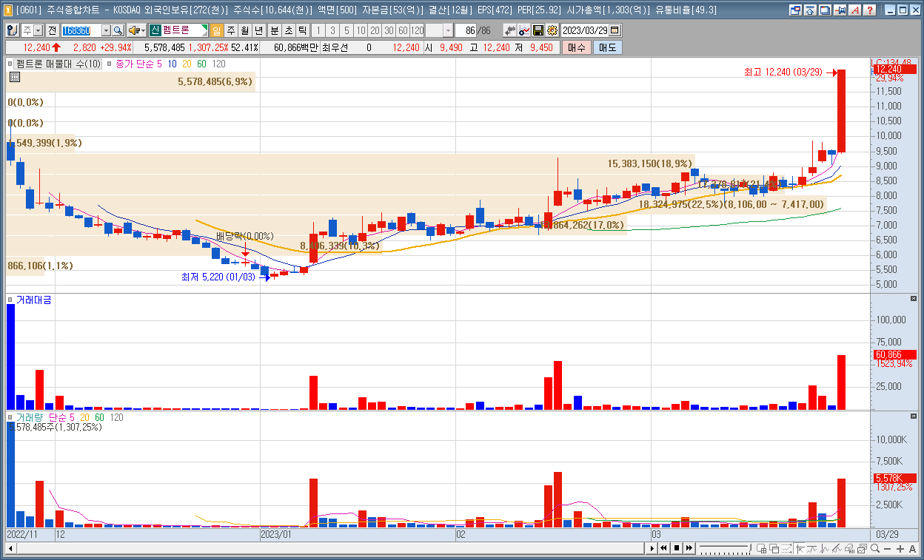Viewport: 924px width, 560px height.
Task: Click the help question mark icon
Action: (x=870, y=10)
